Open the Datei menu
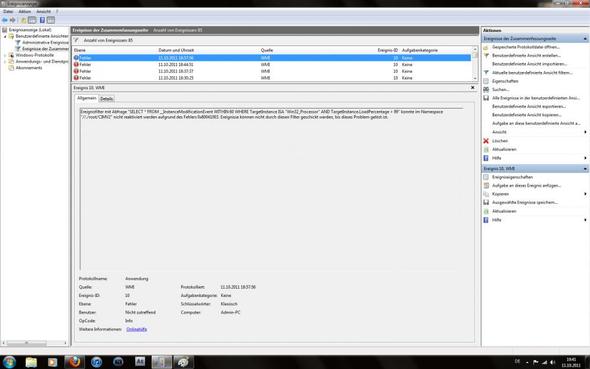This screenshot has width=590, height=369. [8, 12]
